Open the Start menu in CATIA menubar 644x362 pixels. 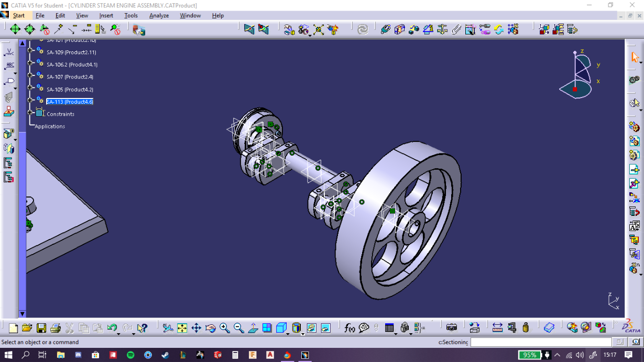point(19,15)
